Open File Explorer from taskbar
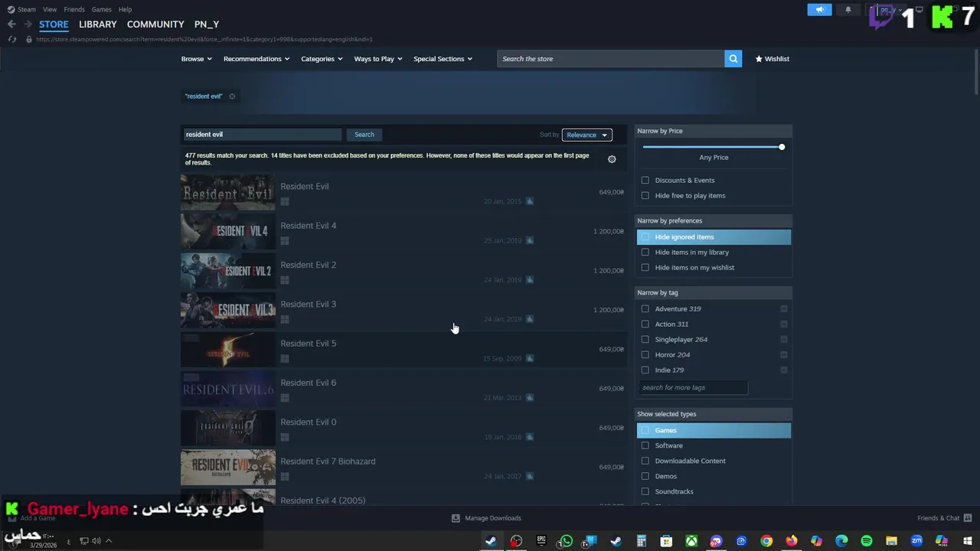 pyautogui.click(x=891, y=541)
